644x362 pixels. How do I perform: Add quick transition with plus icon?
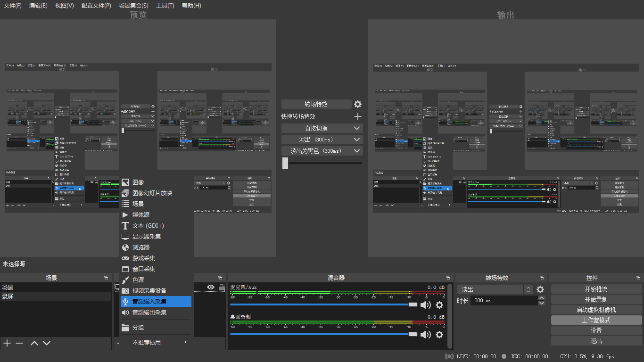(358, 116)
